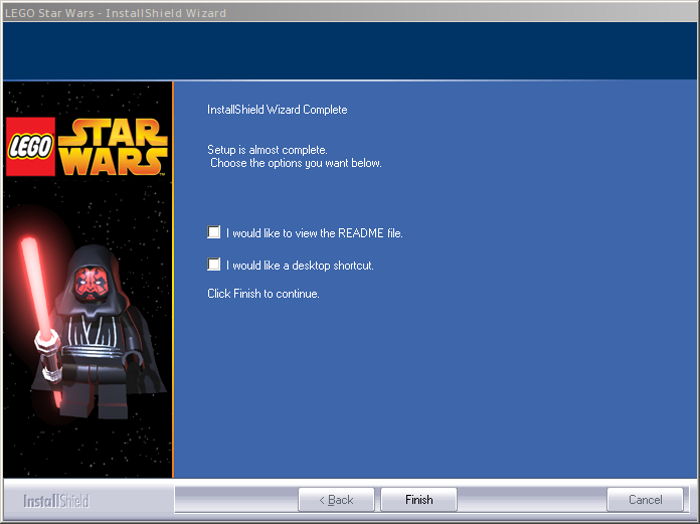Viewport: 700px width, 524px height.
Task: Click the InstallShield logo in footer
Action: (56, 501)
